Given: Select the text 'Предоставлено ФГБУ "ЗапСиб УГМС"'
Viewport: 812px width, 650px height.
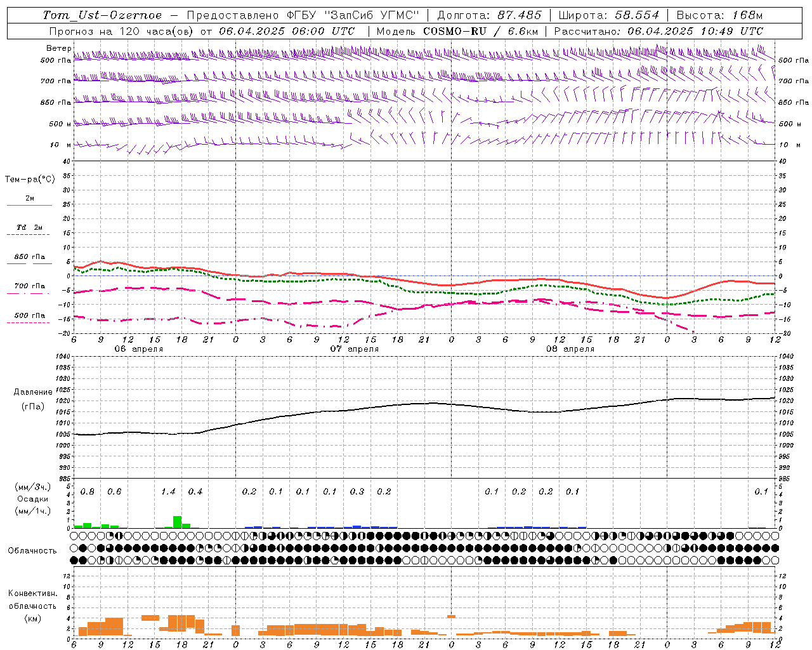Looking at the screenshot, I should click(x=303, y=15).
